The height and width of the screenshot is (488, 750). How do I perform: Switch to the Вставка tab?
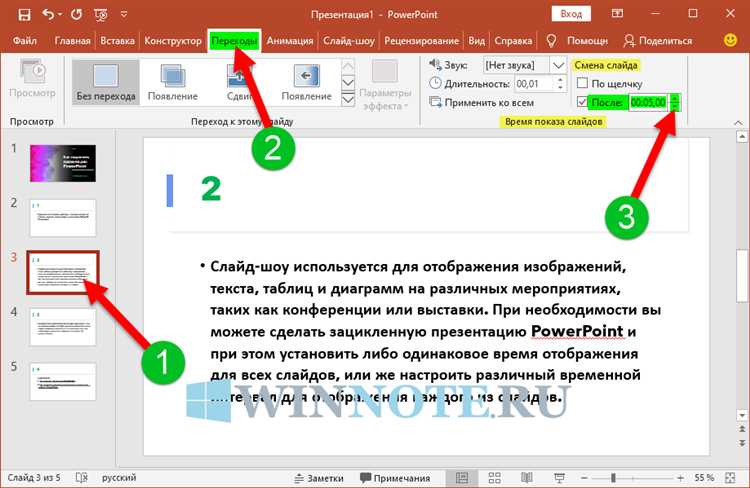(x=117, y=41)
